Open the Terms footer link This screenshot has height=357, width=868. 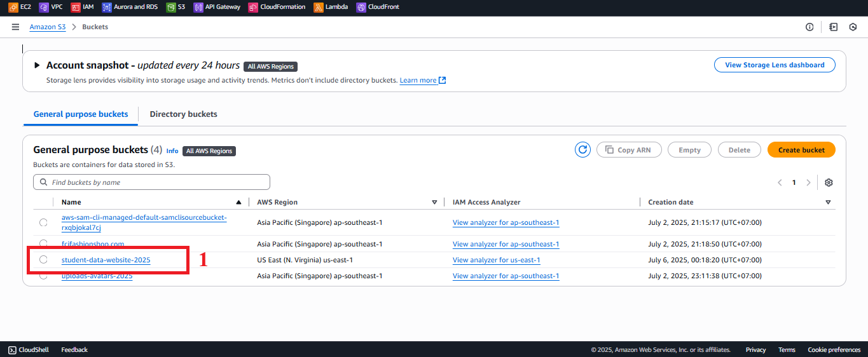787,349
